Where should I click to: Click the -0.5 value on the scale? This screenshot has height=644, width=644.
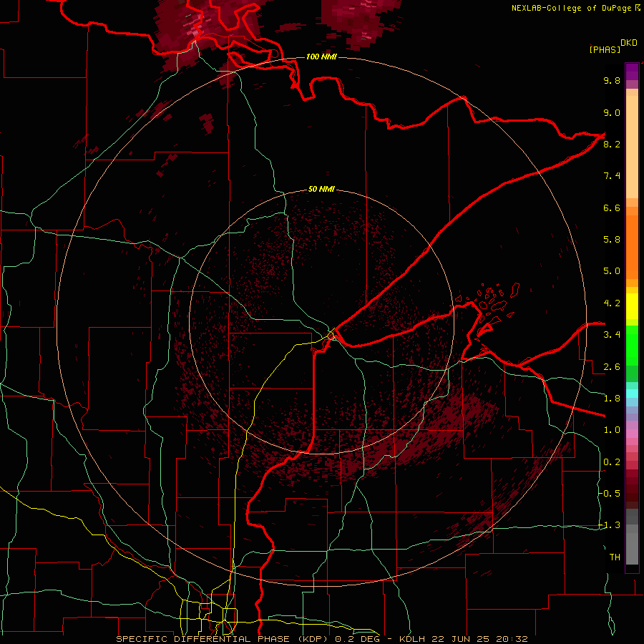tap(610, 494)
